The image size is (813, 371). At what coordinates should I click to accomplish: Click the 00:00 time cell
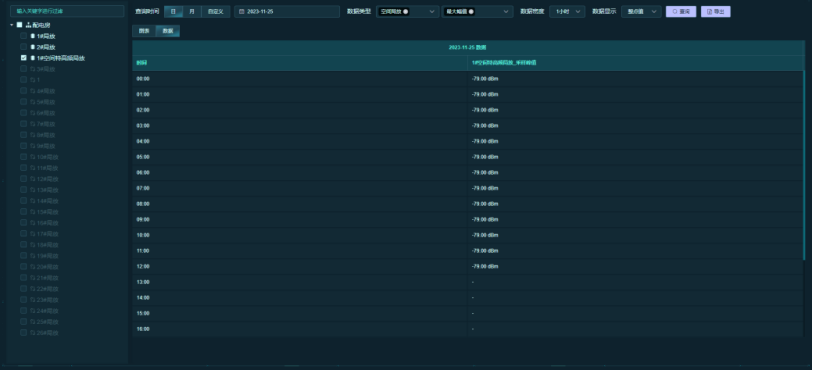[300, 79]
